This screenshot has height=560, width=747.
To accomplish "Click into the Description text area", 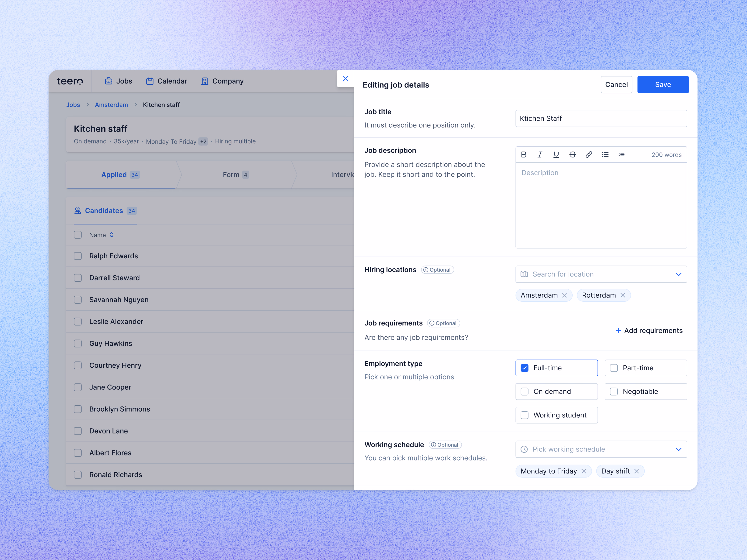I will pos(601,205).
